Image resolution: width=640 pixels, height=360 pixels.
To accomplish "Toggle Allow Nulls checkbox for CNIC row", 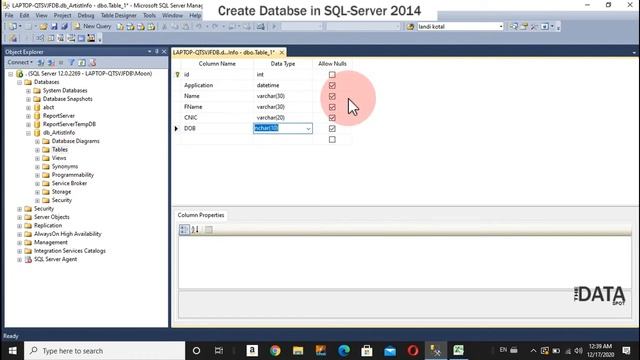I will pos(332,118).
